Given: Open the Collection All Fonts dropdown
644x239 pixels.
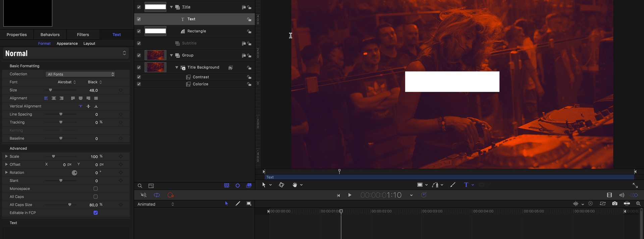Looking at the screenshot, I should pos(80,74).
